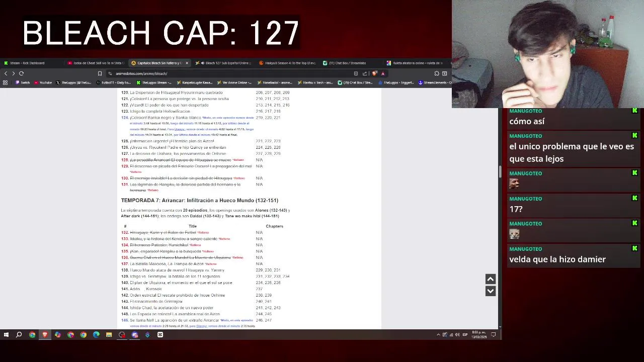This screenshot has width=644, height=362.
Task: Open the volume icon in system tray
Action: click(458, 334)
